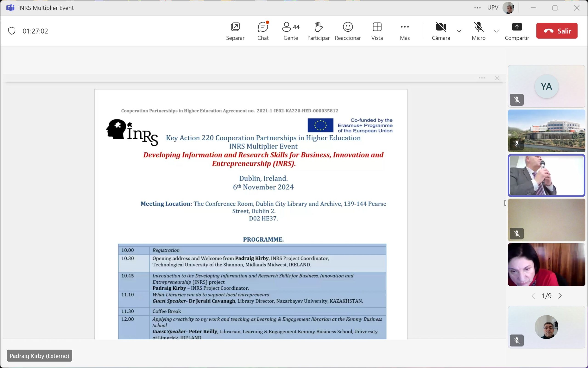Expand the Cámara options dropdown arrow
588x368 pixels.
[x=459, y=31]
